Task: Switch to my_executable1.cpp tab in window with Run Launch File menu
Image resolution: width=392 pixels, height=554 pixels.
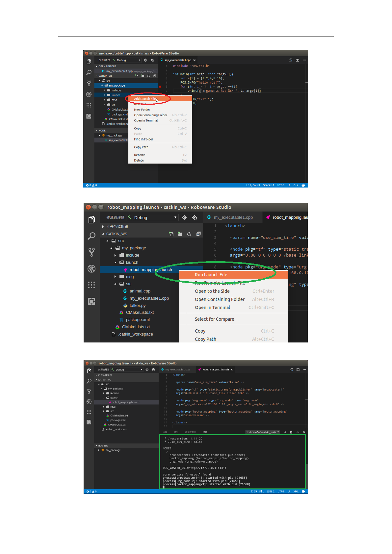Action: (233, 217)
